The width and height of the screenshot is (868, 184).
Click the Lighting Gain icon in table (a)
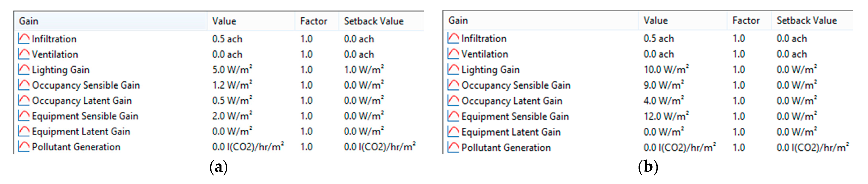(x=24, y=70)
